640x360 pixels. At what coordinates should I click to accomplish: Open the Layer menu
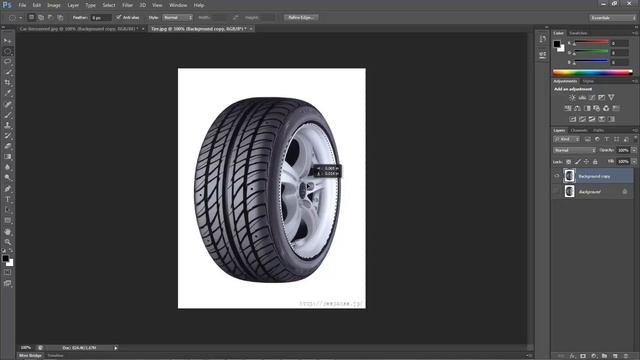[x=73, y=5]
